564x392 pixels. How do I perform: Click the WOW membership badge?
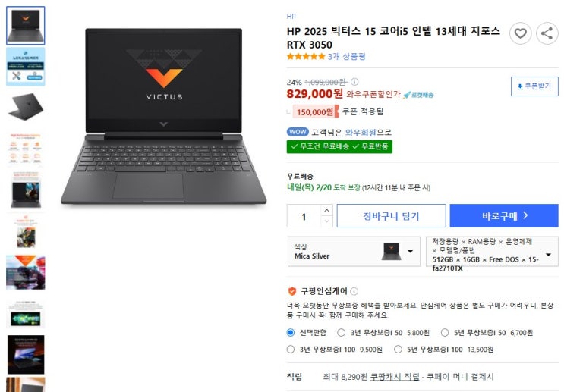[x=298, y=132]
